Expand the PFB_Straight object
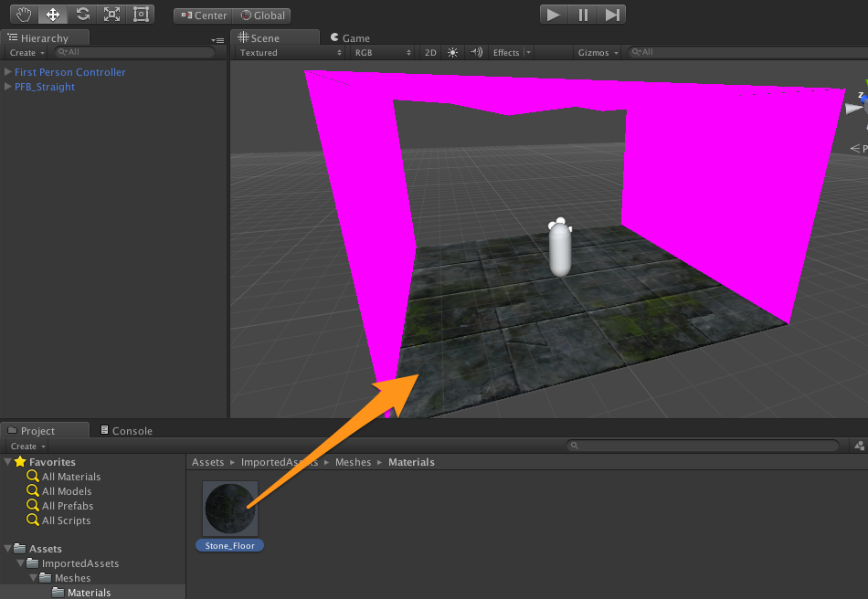The width and height of the screenshot is (868, 599). pos(7,86)
